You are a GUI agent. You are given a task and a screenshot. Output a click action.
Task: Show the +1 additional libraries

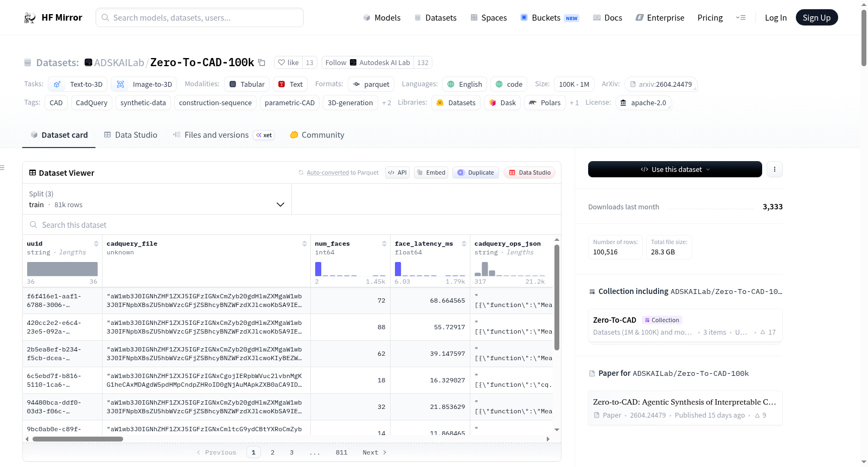pyautogui.click(x=574, y=103)
